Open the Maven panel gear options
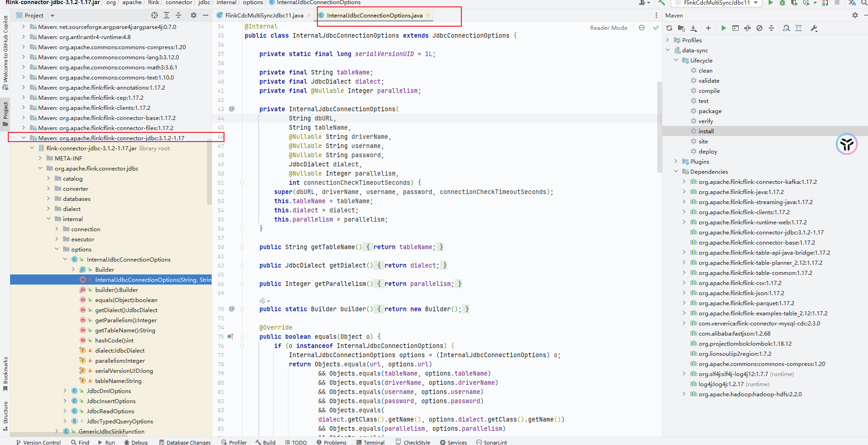The width and height of the screenshot is (868, 445). pos(855,15)
